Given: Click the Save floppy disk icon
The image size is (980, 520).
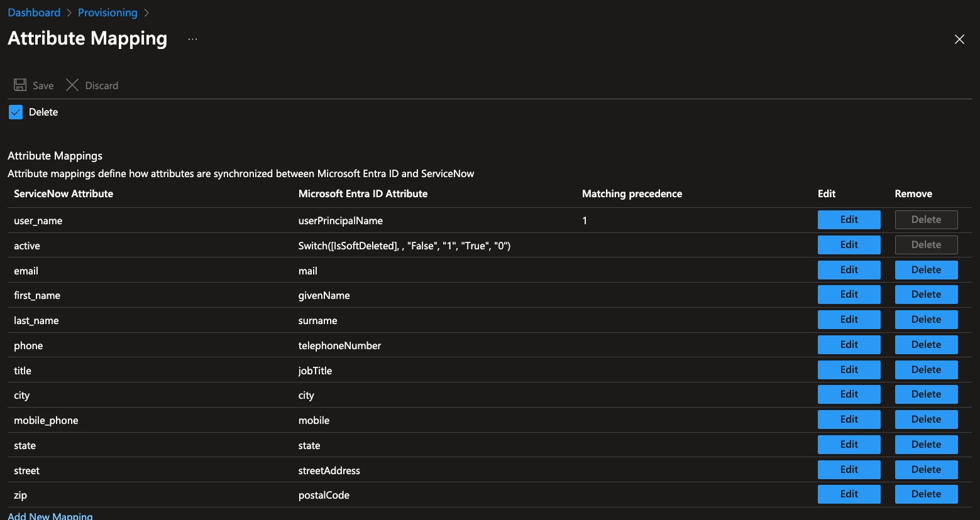Looking at the screenshot, I should tap(20, 85).
